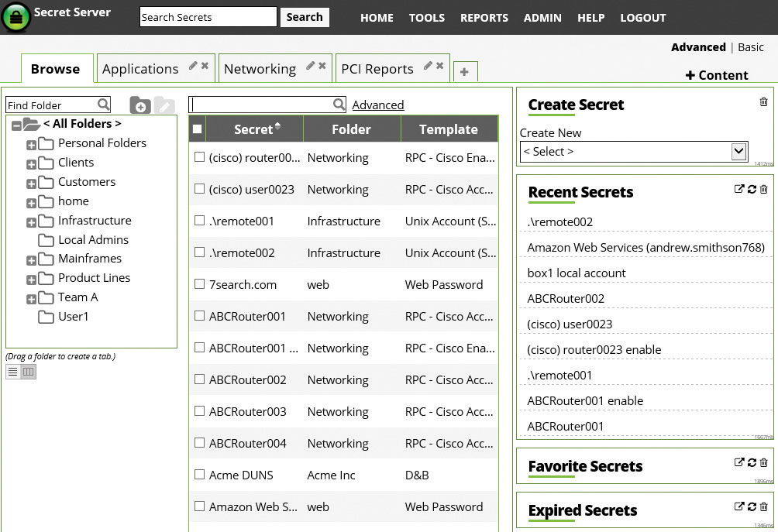Delete the Create Secret widget
The height and width of the screenshot is (532, 778).
(763, 101)
